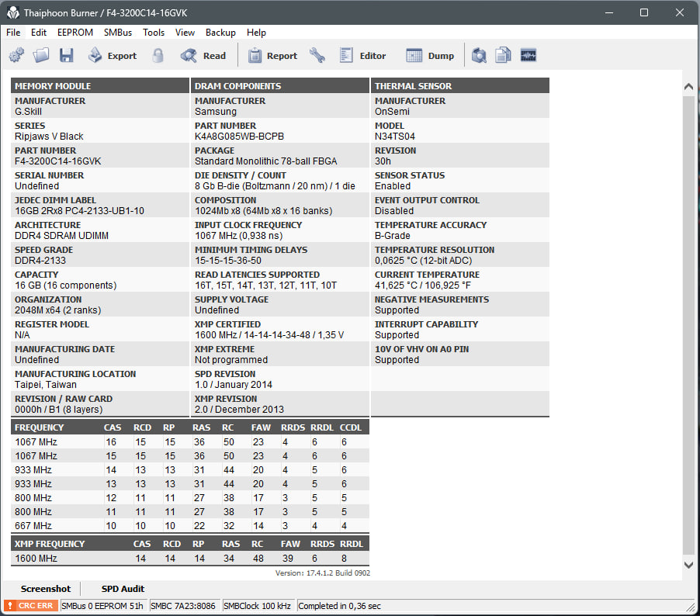700x616 pixels.
Task: Click the copy documents icon
Action: [503, 55]
